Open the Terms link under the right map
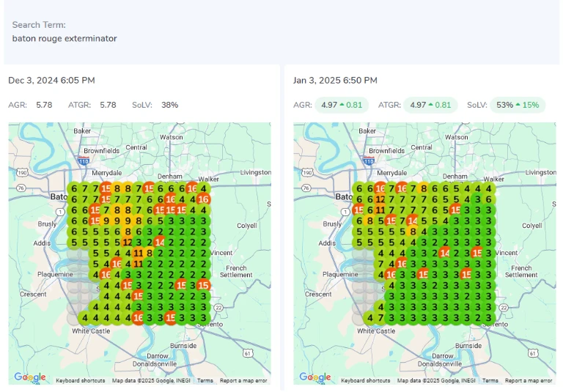This screenshot has width=563, height=392. click(x=490, y=380)
